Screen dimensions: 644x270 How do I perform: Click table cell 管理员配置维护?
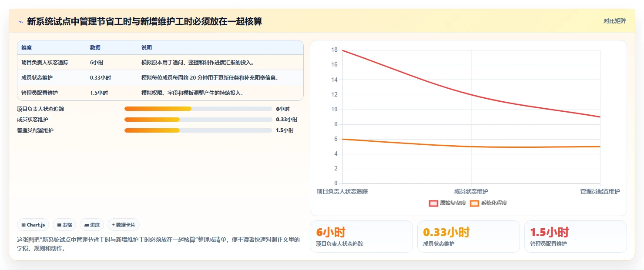pos(40,93)
